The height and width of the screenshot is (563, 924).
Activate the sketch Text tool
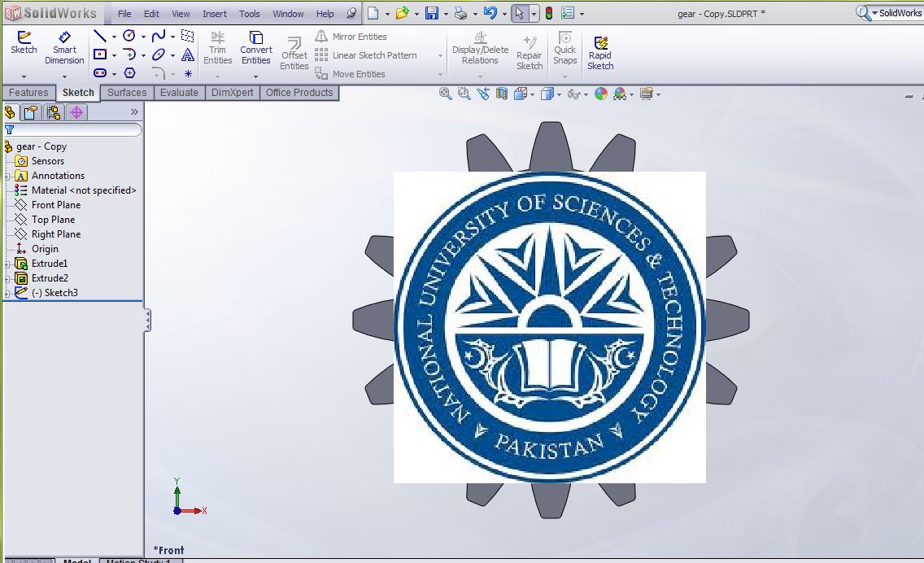187,55
